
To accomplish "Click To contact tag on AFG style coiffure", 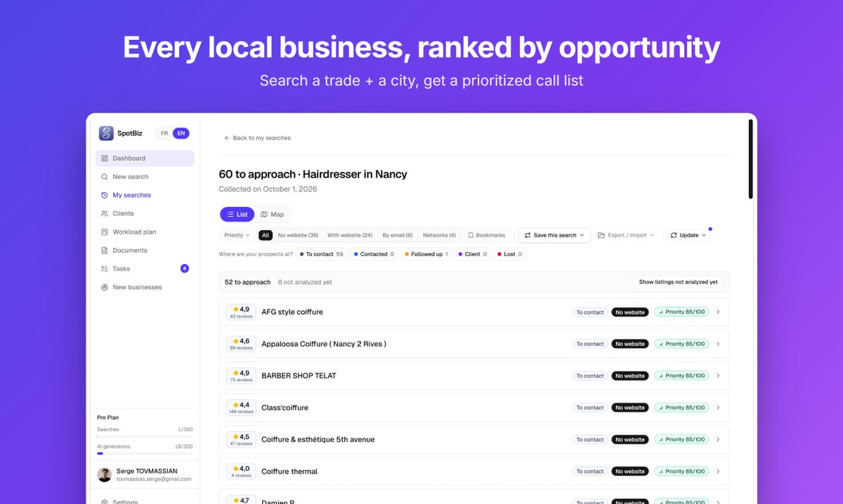I will click(590, 312).
